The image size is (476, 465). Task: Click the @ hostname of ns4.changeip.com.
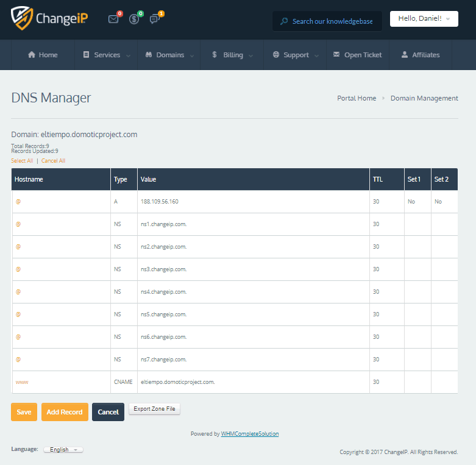[18, 292]
